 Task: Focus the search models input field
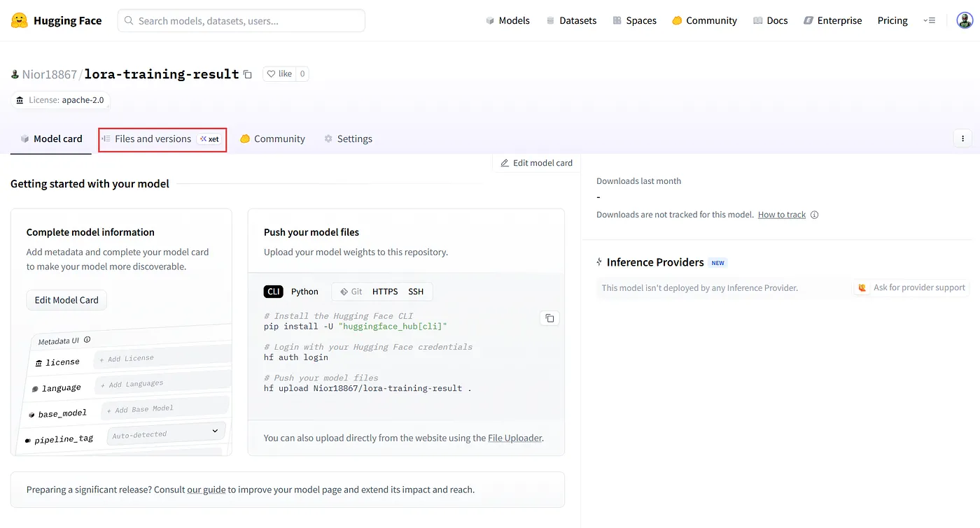click(x=241, y=20)
